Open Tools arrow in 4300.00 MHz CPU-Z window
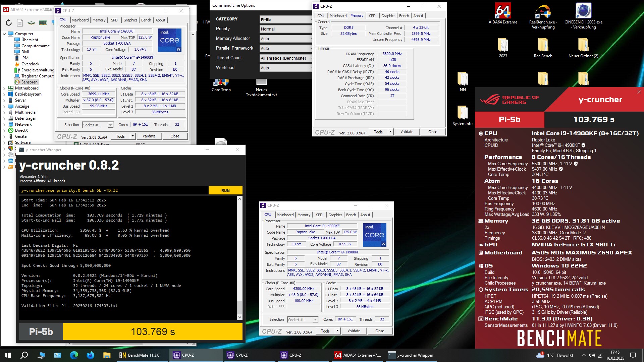Image resolution: width=644 pixels, height=362 pixels. coord(337,331)
